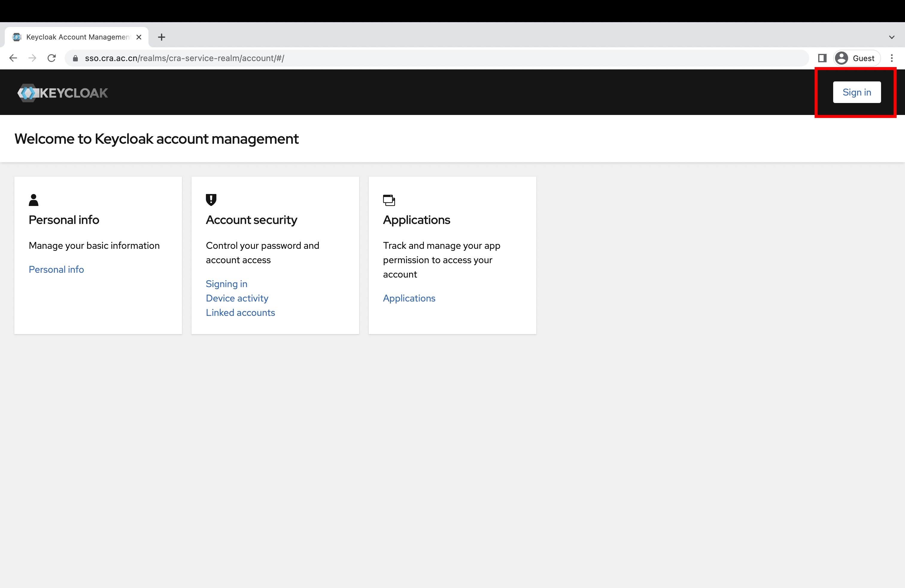Open the Signing in link

pos(226,284)
